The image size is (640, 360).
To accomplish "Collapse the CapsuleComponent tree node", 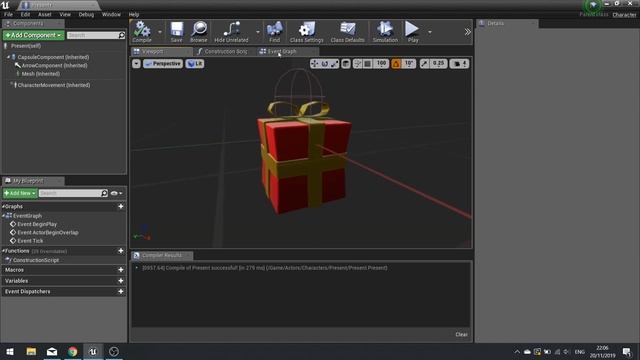I will tap(8, 58).
